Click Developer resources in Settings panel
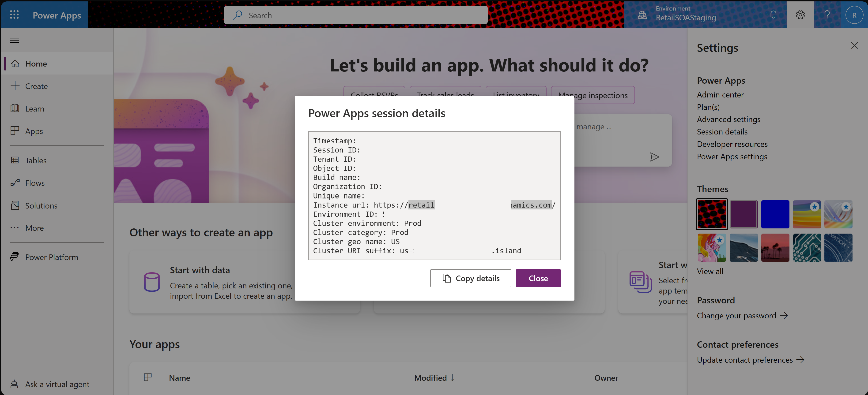 pyautogui.click(x=732, y=144)
